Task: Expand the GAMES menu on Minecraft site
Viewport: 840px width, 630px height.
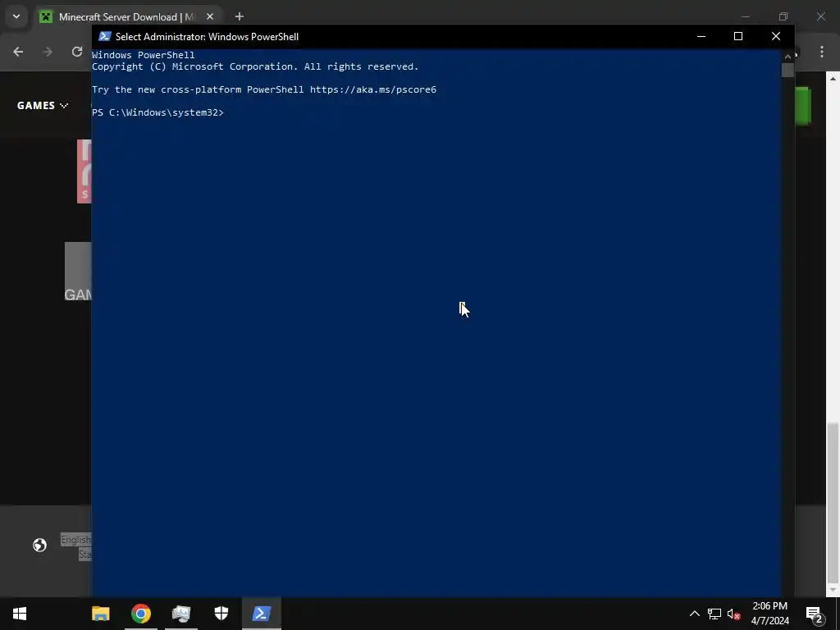Action: point(43,106)
